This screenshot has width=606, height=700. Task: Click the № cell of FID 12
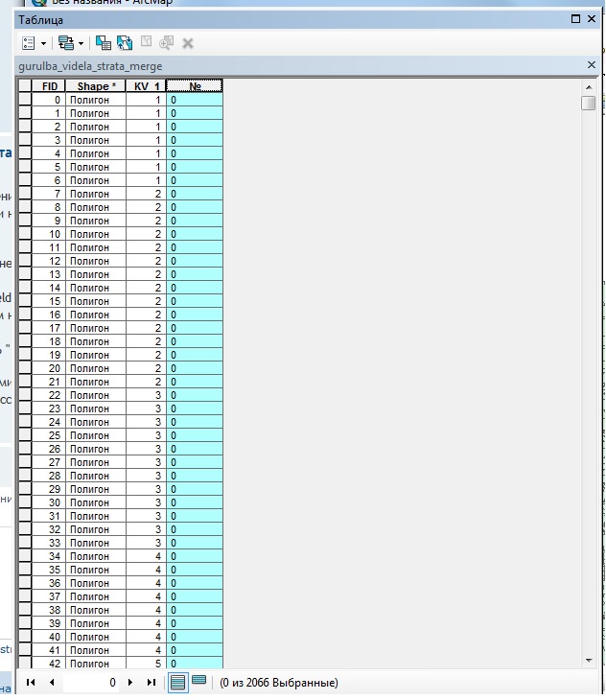coord(195,261)
